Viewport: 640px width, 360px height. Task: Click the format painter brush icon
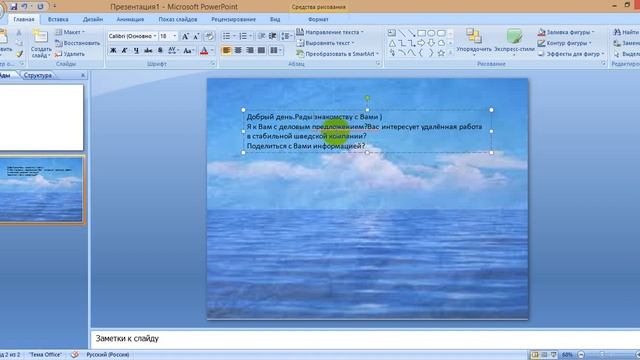(19, 54)
